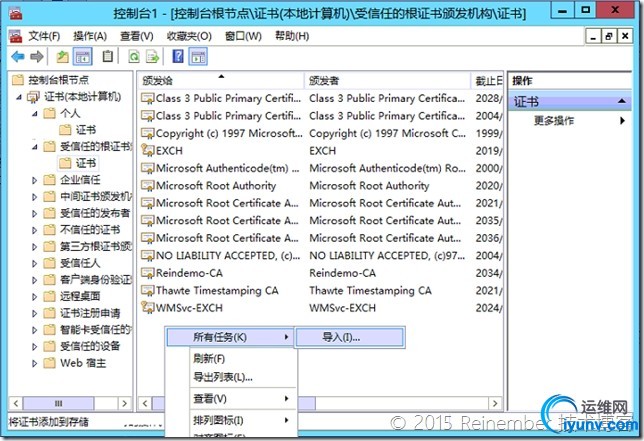The width and height of the screenshot is (644, 441).
Task: Open the 查看(V) menu
Action: coord(137,36)
